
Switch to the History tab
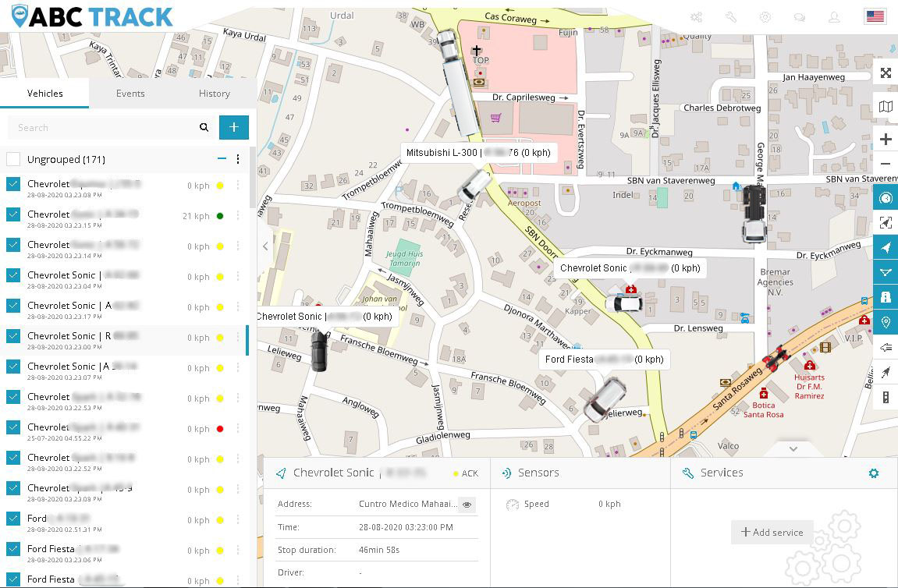pos(215,94)
